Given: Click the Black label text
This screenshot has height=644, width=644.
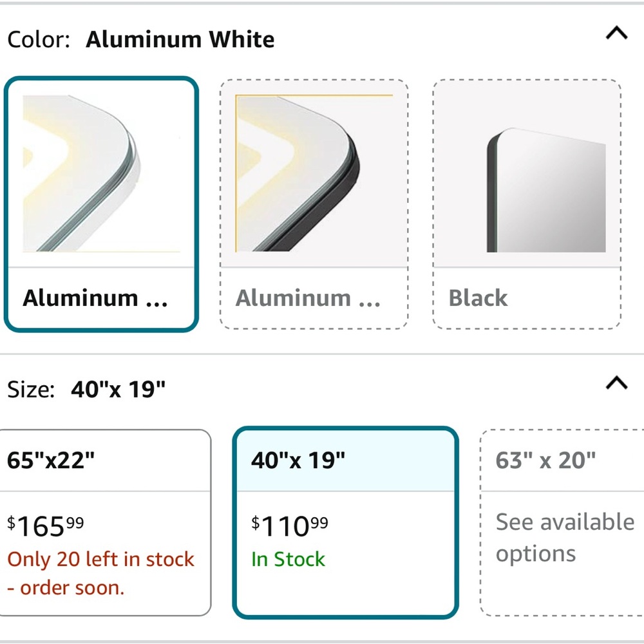Looking at the screenshot, I should pyautogui.click(x=478, y=298).
